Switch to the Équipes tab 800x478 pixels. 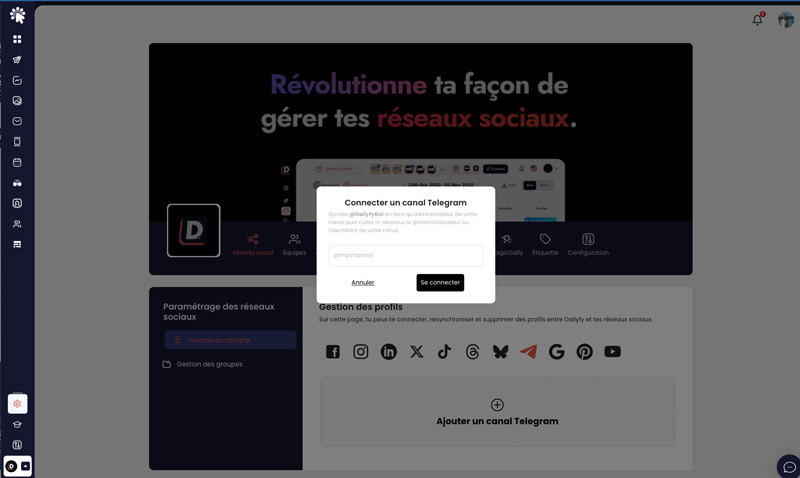coord(294,245)
